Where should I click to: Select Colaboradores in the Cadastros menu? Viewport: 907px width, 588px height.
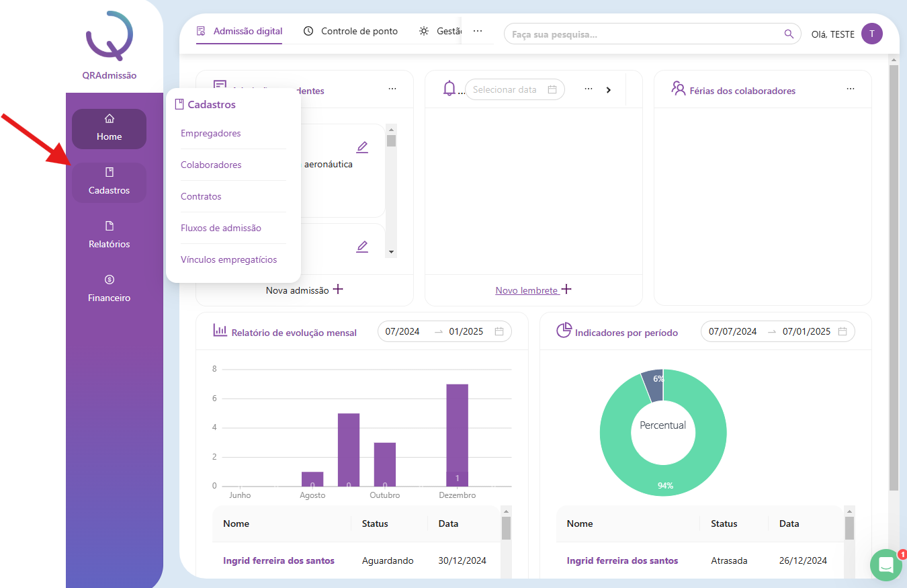tap(211, 165)
